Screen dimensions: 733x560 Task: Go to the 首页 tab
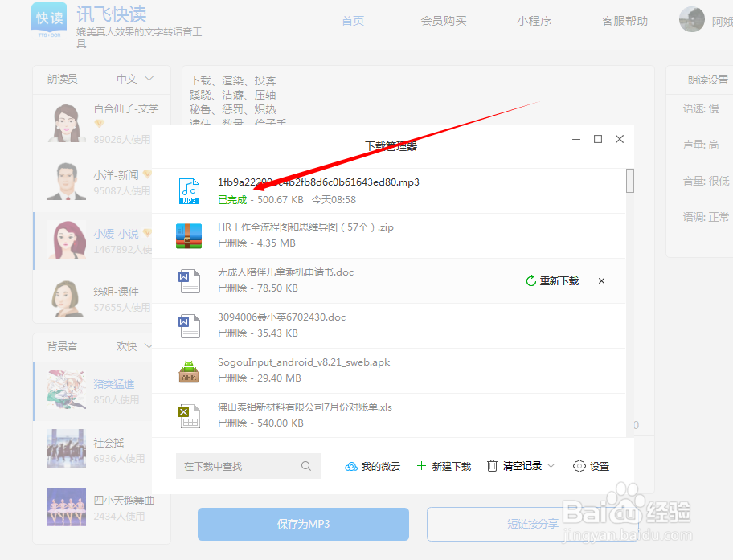pyautogui.click(x=352, y=22)
